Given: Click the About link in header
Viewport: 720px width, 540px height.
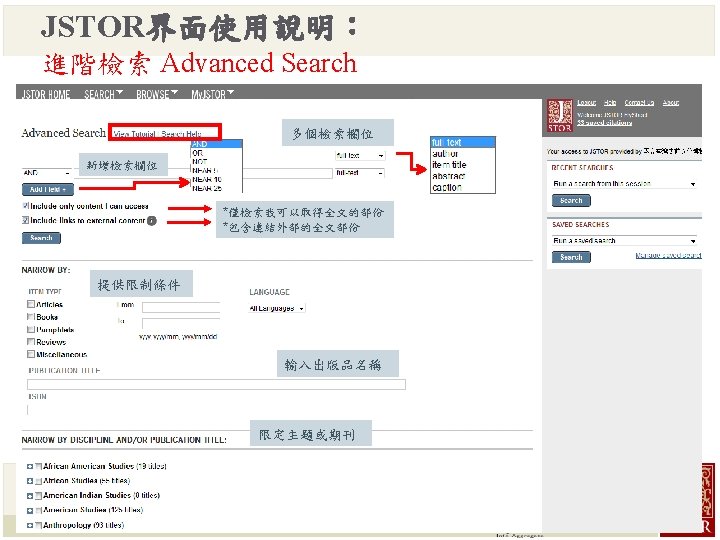Looking at the screenshot, I should coord(670,102).
